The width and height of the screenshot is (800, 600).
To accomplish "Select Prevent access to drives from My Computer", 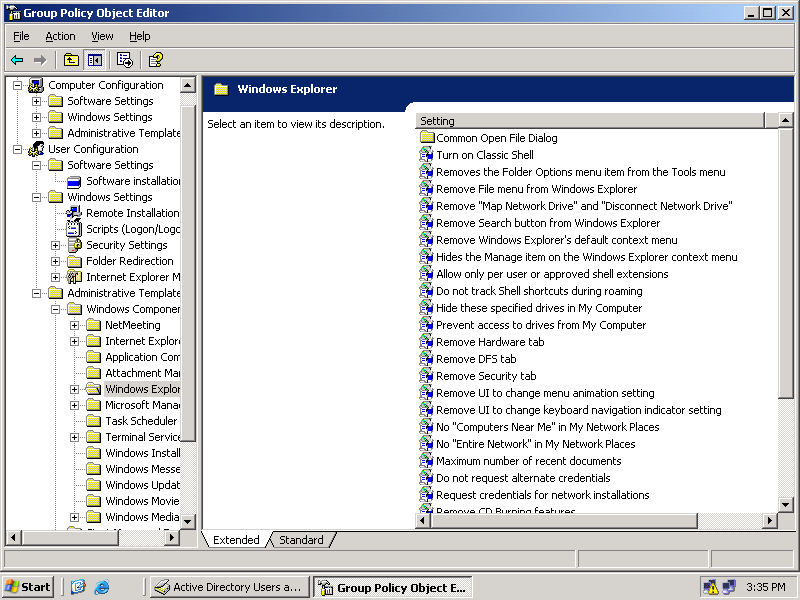I will coord(541,325).
